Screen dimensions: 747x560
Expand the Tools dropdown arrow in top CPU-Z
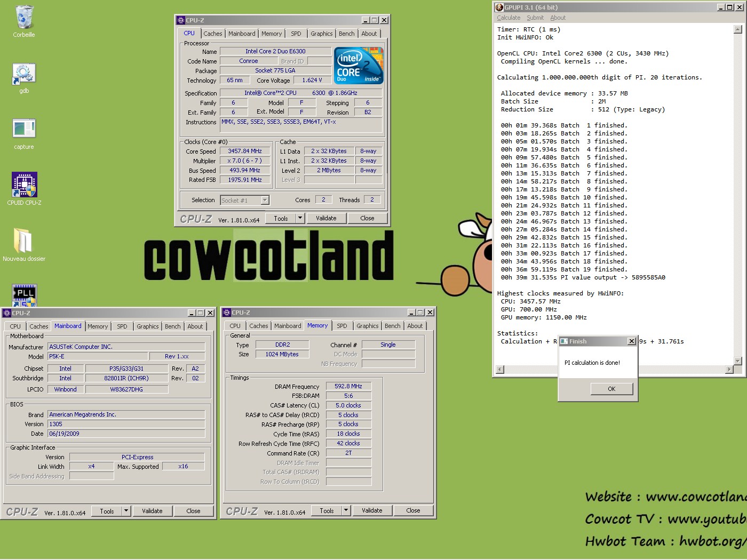300,218
